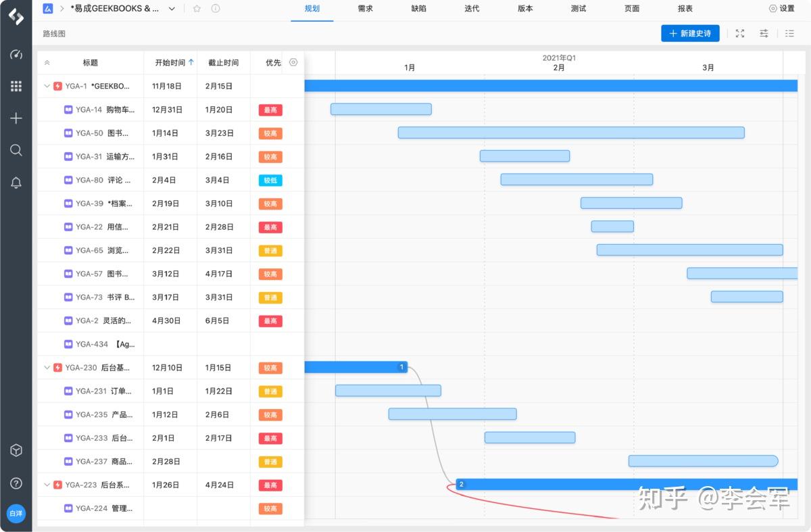
Task: Open column display settings beside 优先 header
Action: [293, 62]
